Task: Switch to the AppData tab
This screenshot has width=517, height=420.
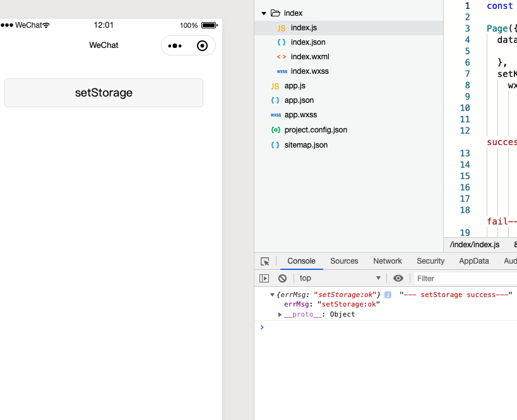Action: tap(474, 261)
